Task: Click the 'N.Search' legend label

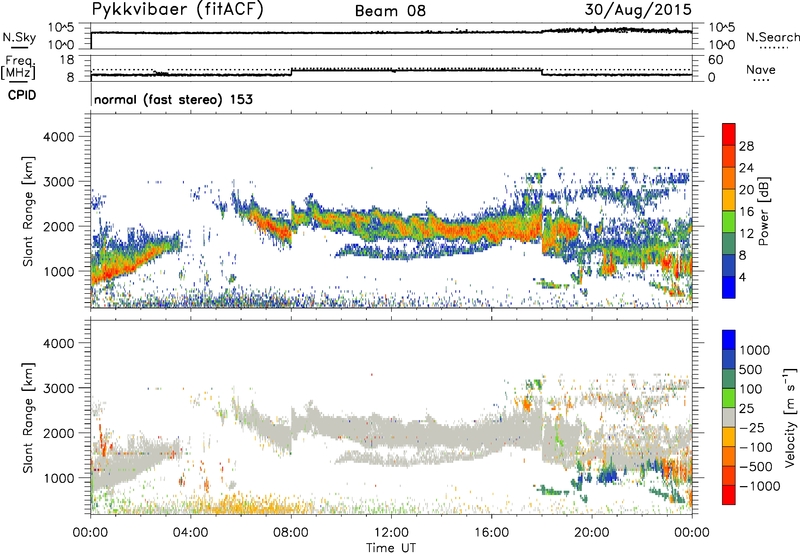Action: pos(772,37)
